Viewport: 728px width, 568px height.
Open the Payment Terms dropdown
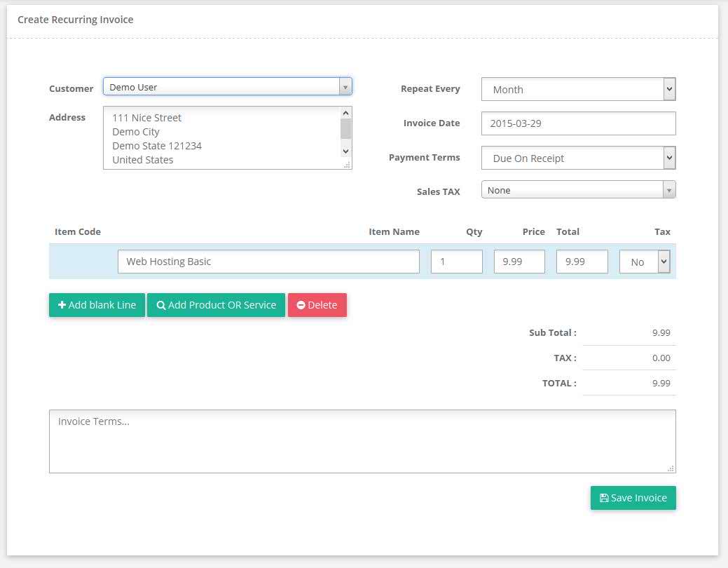578,158
